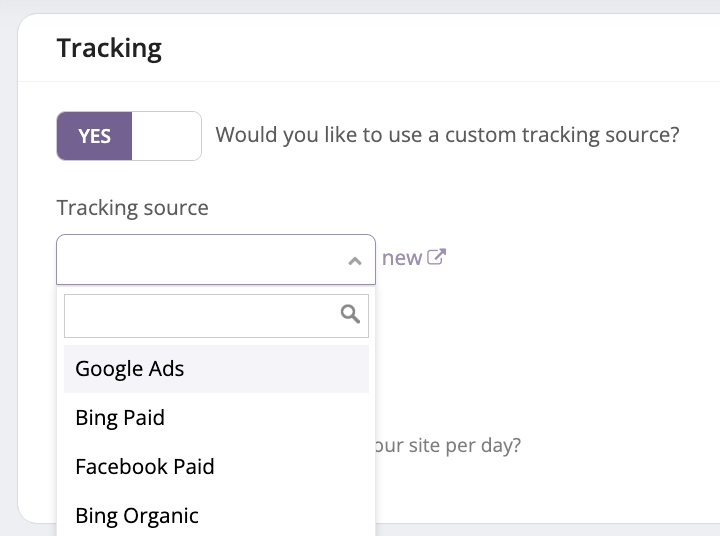Click the purple YES half of the switch
Image resolution: width=720 pixels, height=536 pixels.
coord(94,135)
